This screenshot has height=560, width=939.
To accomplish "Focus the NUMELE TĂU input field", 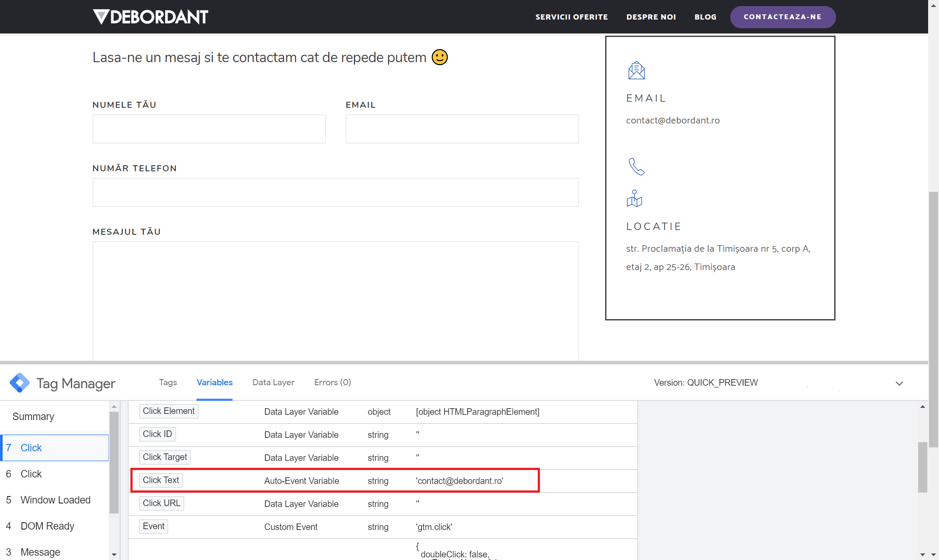I will 209,129.
